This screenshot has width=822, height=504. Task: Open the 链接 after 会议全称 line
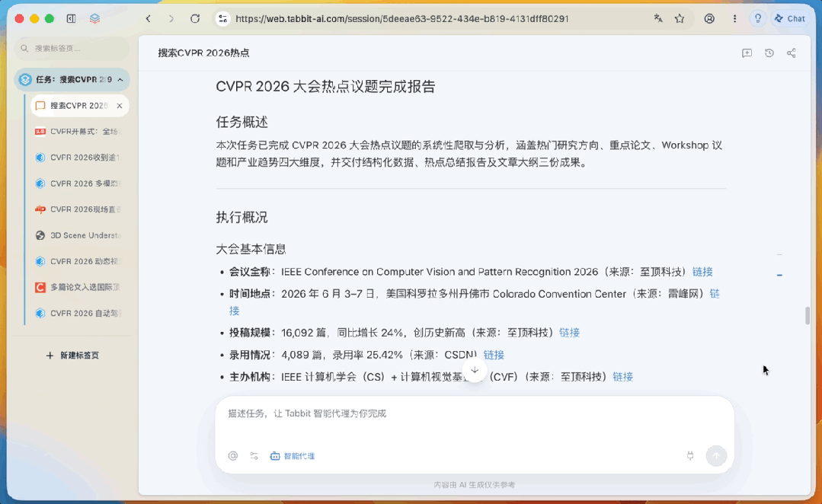pos(702,272)
